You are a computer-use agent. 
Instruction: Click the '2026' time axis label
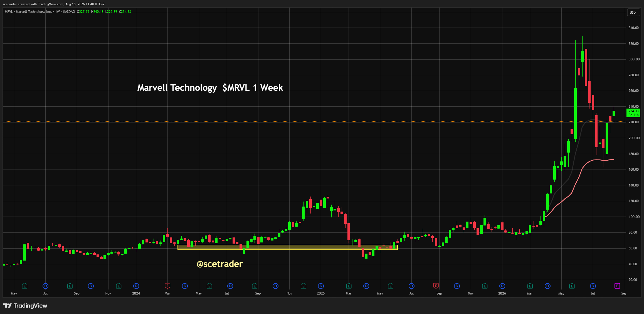click(502, 293)
